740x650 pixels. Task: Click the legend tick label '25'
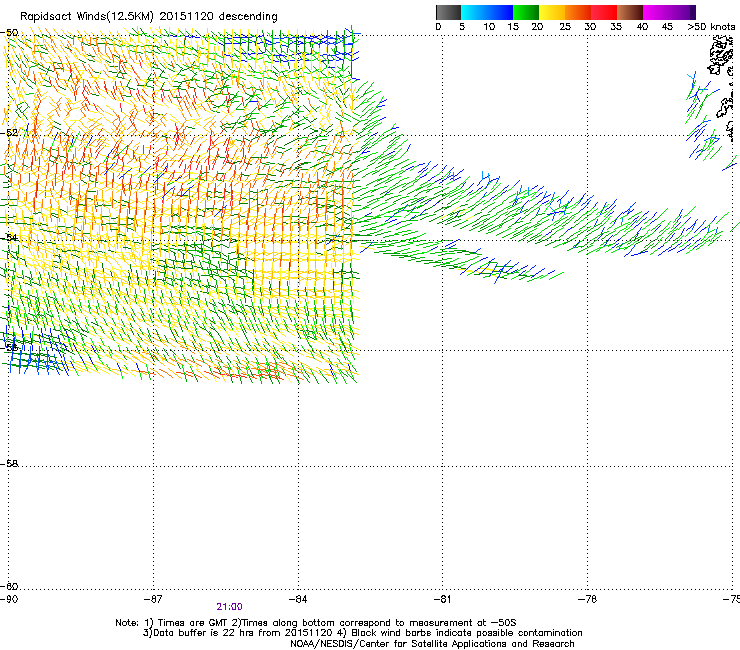[x=565, y=27]
